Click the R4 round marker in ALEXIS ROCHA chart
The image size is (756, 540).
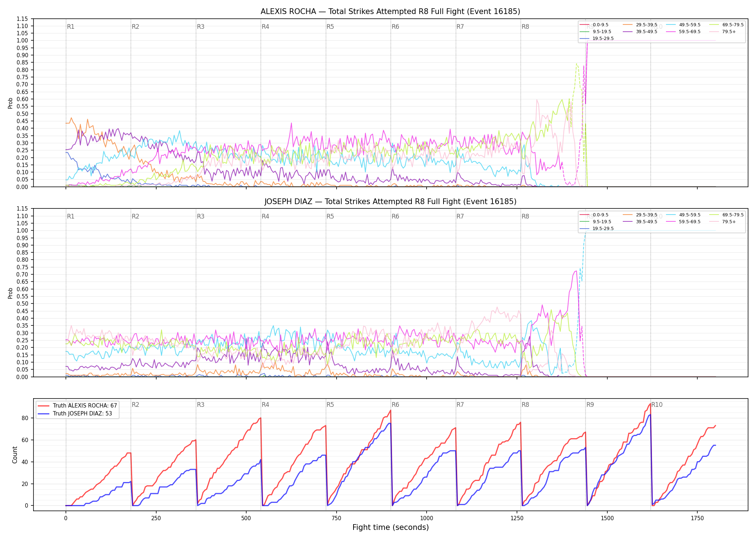coord(265,27)
